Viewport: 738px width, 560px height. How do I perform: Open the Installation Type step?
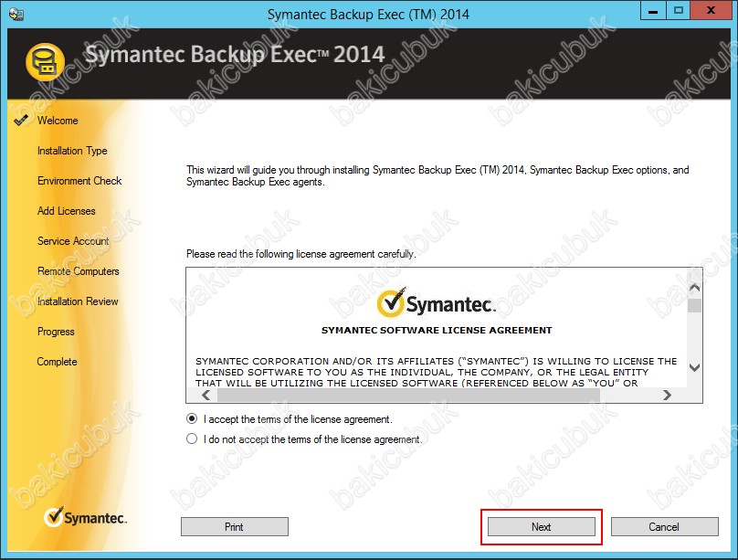pyautogui.click(x=72, y=151)
